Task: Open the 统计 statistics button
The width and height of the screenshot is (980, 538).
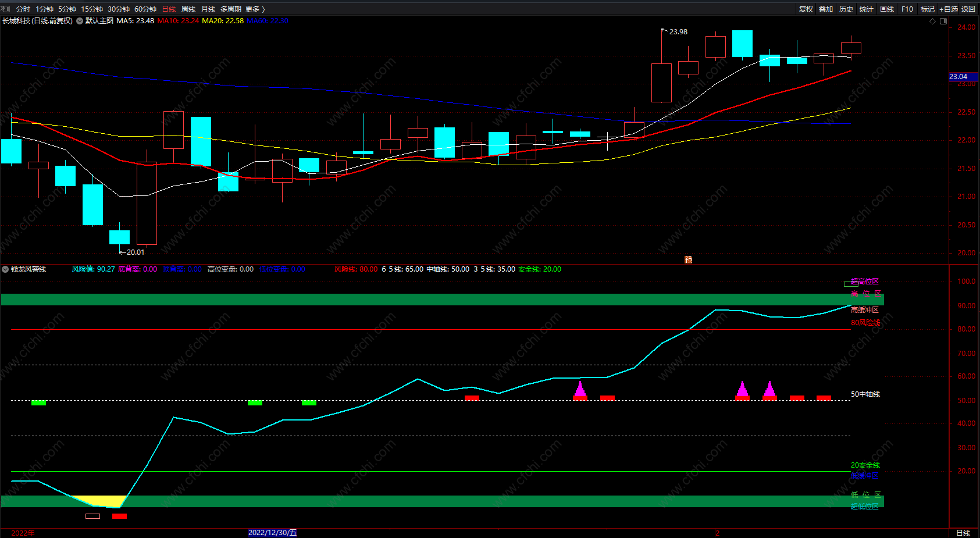Action: [x=867, y=9]
